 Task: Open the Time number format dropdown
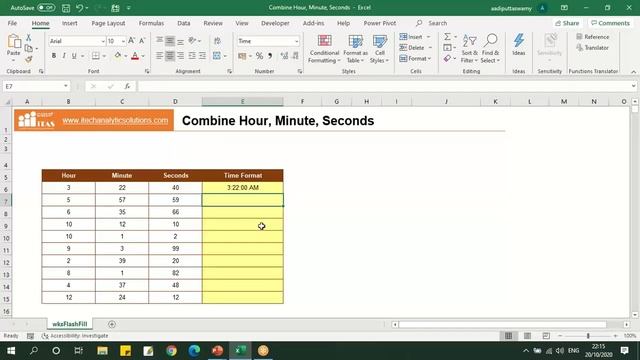296,41
